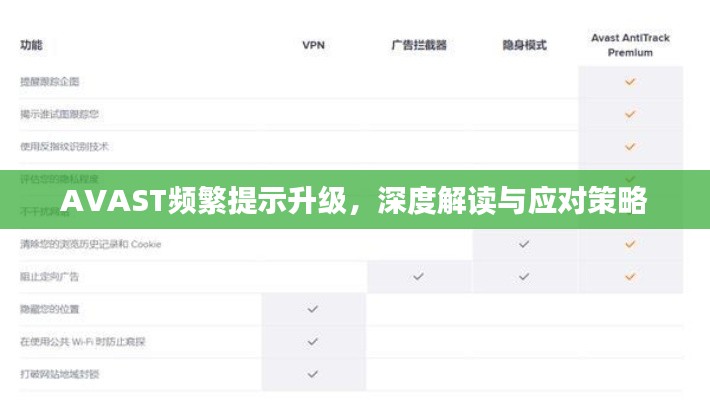The height and width of the screenshot is (400, 710).
Task: Click the 广告拦截器 column header
Action: pos(419,45)
